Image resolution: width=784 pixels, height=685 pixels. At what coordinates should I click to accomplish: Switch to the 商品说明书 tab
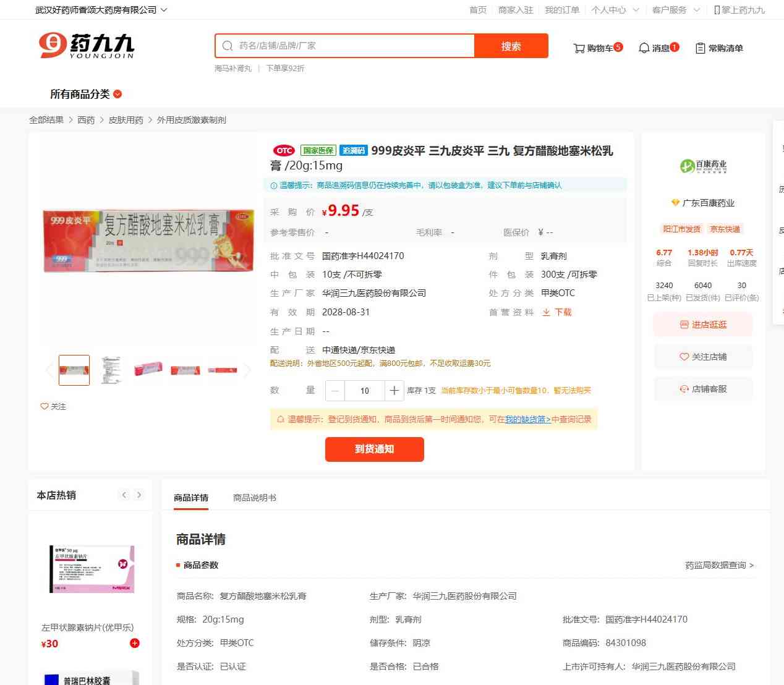[x=255, y=498]
